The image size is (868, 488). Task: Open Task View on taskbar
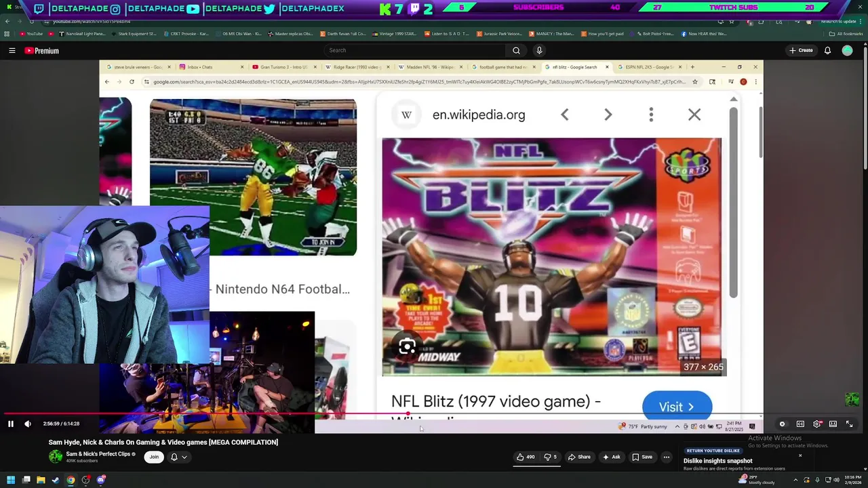pyautogui.click(x=26, y=480)
